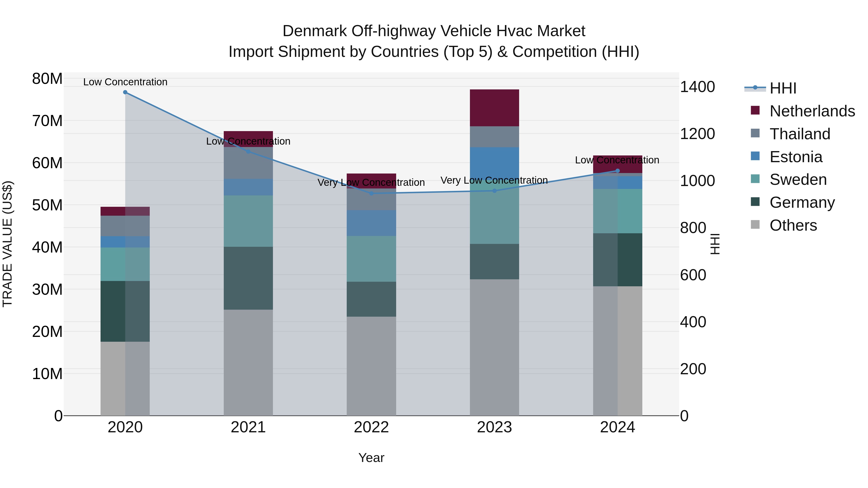
Task: Toggle the HHI legend entry
Action: pyautogui.click(x=771, y=88)
